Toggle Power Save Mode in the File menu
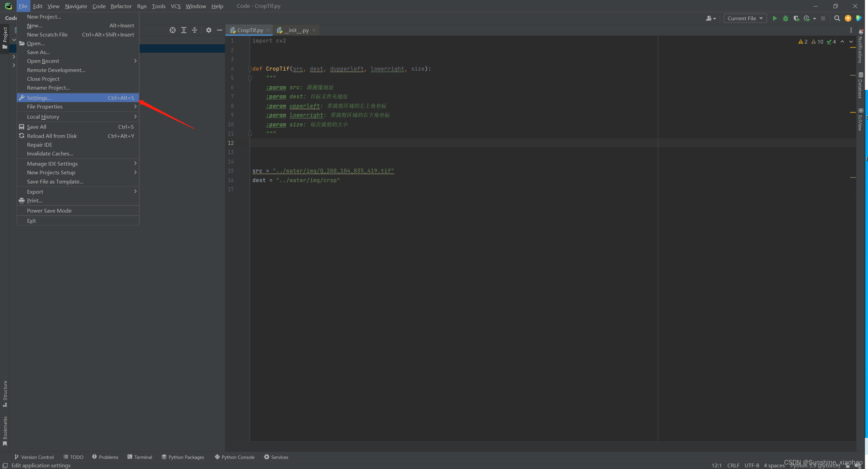 point(49,211)
